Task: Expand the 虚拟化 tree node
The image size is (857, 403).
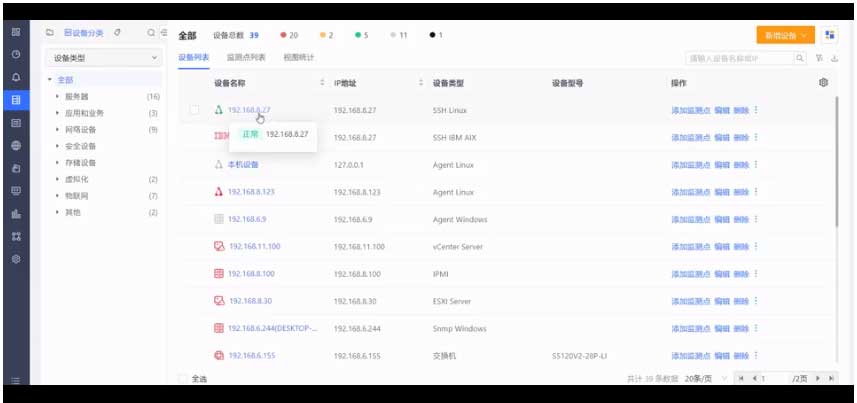Action: (57, 179)
